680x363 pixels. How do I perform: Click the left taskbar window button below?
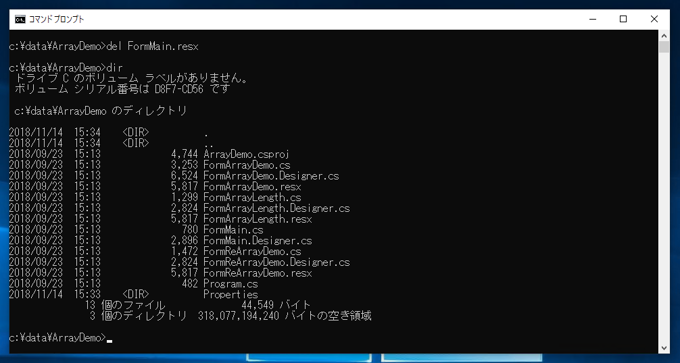point(309,358)
